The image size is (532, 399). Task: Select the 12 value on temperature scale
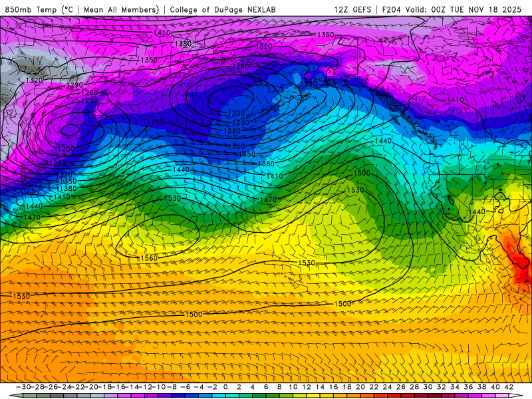(307, 387)
